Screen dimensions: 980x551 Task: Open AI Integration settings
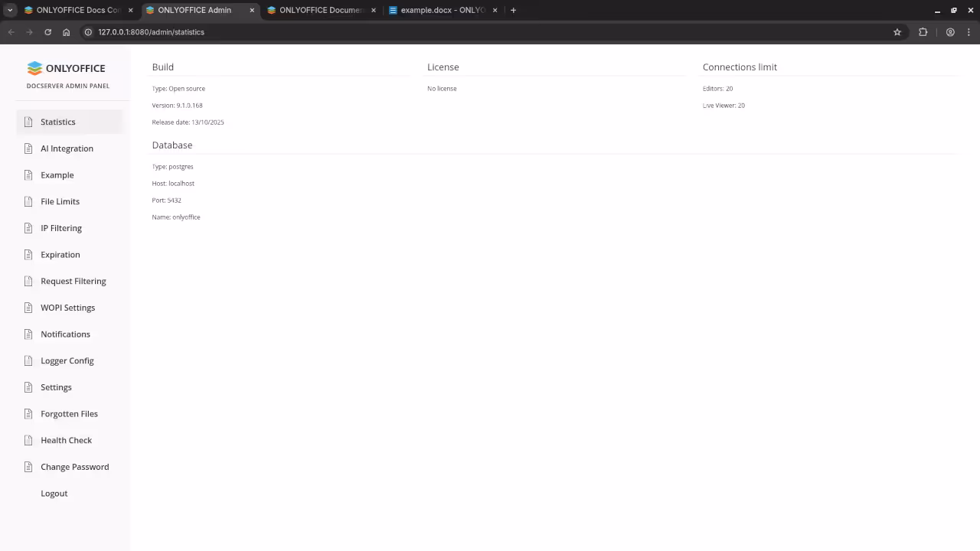[67, 148]
